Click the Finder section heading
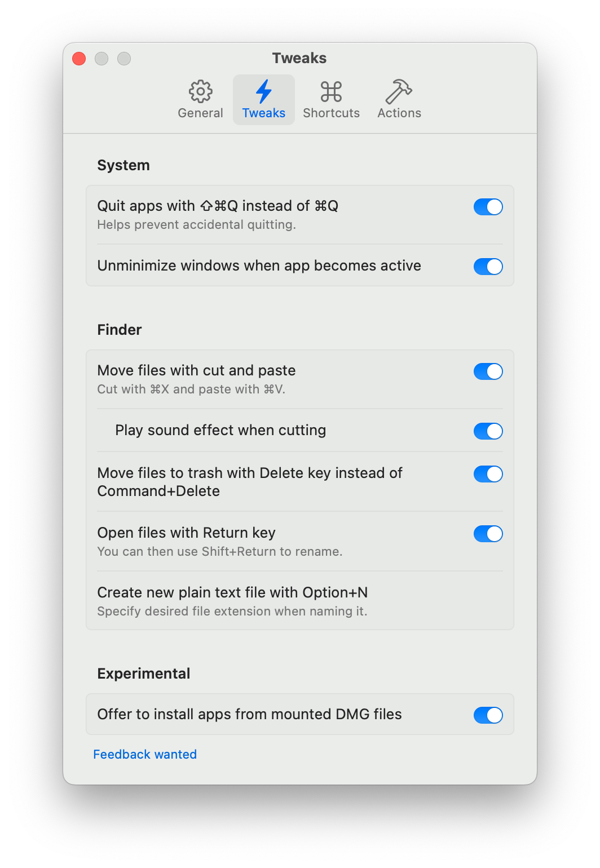The image size is (600, 868). pos(120,330)
